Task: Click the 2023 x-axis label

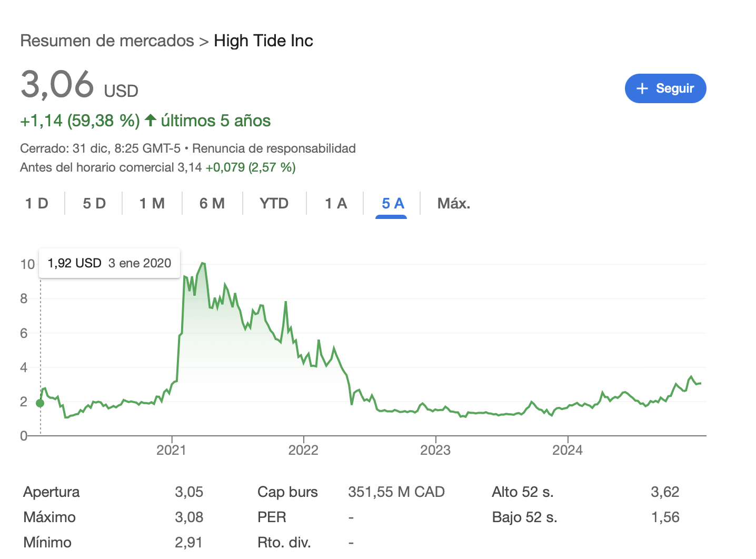Action: click(x=435, y=450)
